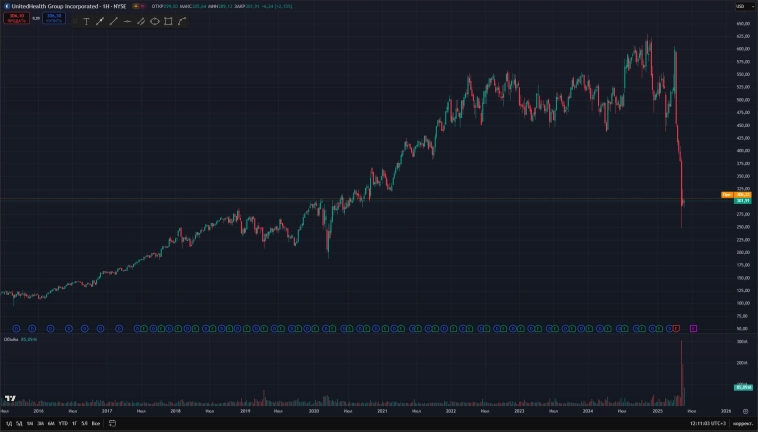Set range to 5Д (five days)
This screenshot has width=758, height=432.
19,423
